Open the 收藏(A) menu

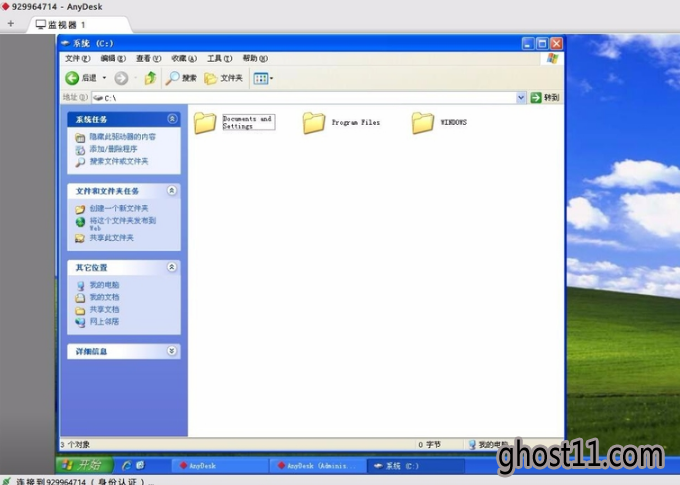click(x=184, y=58)
